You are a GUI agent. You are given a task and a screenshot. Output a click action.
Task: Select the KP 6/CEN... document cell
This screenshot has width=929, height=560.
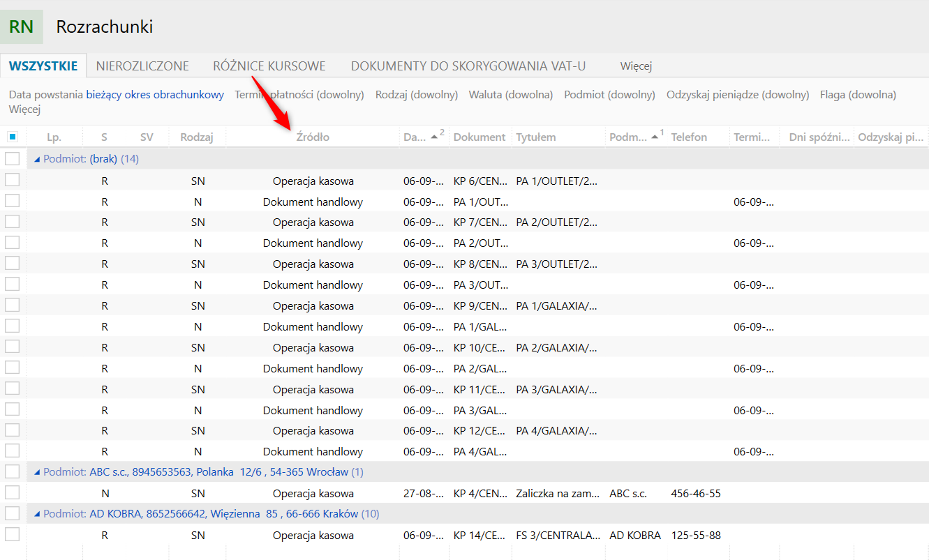pyautogui.click(x=481, y=181)
